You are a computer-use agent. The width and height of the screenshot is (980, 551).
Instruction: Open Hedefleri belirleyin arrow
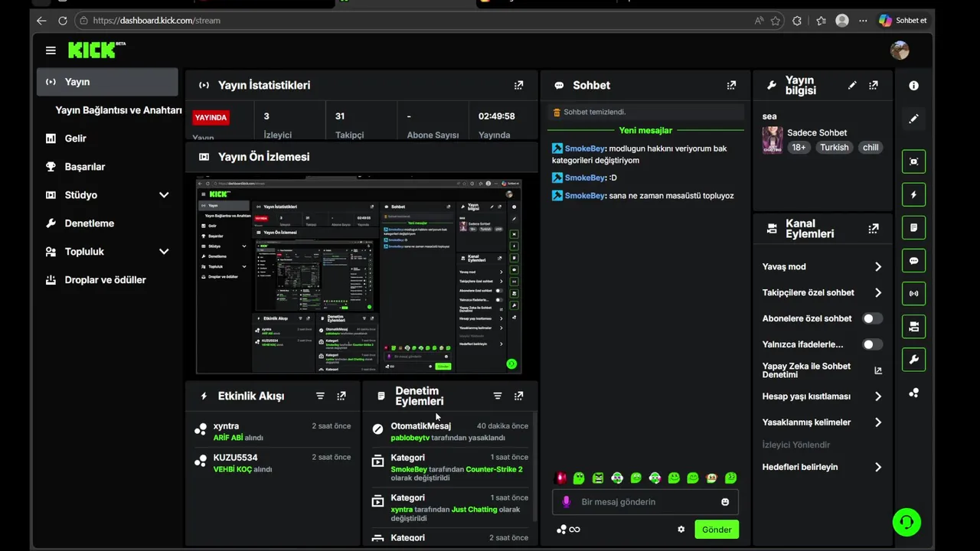(878, 468)
